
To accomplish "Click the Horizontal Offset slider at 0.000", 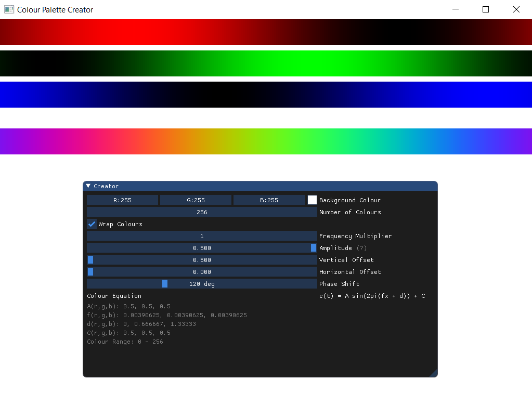I will point(202,272).
